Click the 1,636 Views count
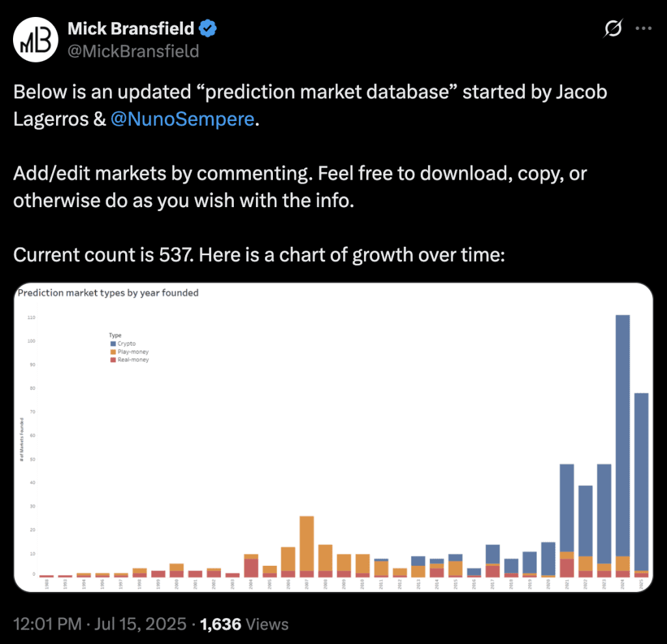 click(244, 624)
